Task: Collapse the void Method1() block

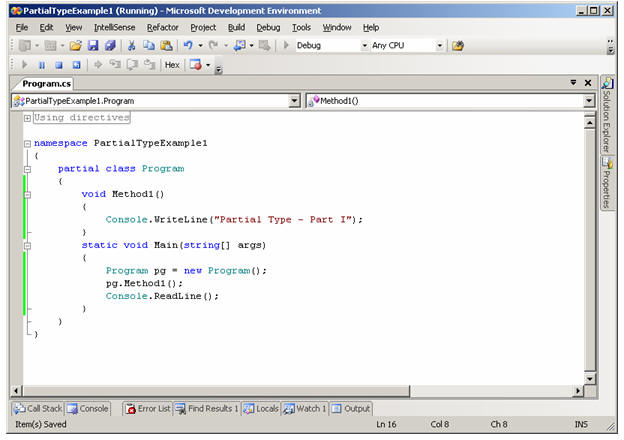Action: (27, 195)
